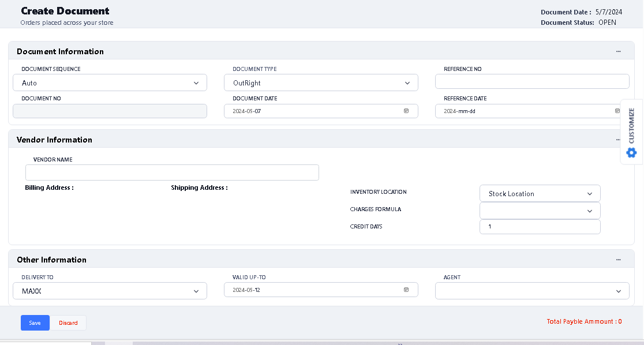644x345 pixels.
Task: Focus the Vendor Name input field
Action: click(x=172, y=172)
